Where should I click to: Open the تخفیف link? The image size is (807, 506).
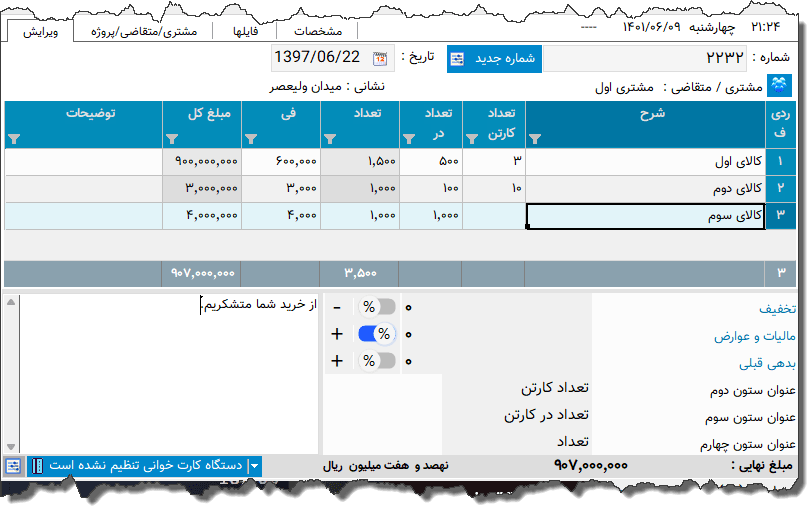[x=777, y=308]
